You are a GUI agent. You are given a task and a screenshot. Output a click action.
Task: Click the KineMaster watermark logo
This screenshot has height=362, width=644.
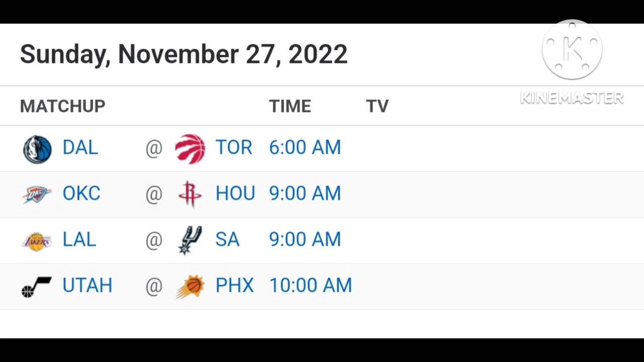(x=572, y=50)
